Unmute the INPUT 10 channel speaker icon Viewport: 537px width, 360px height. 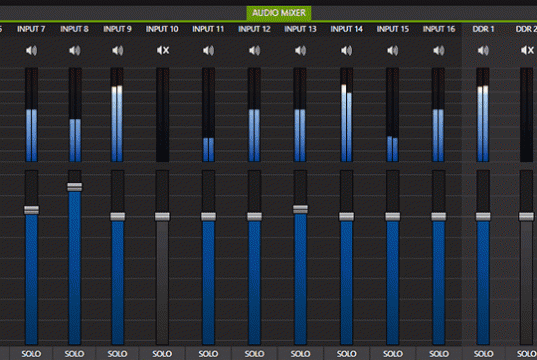(x=163, y=51)
